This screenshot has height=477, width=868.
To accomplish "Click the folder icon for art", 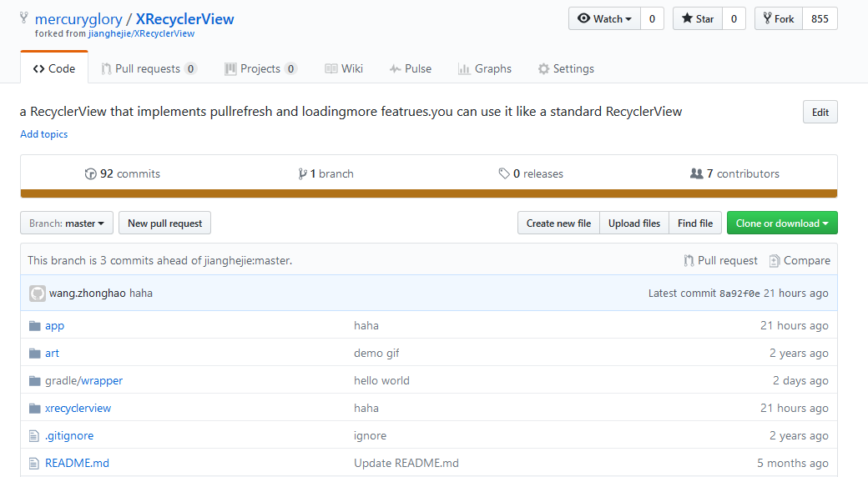I will pos(35,353).
